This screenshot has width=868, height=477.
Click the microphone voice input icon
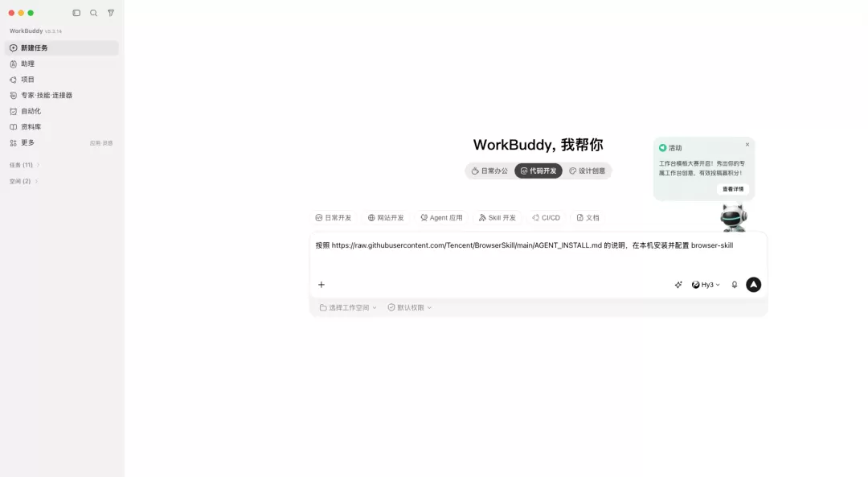[x=735, y=285]
